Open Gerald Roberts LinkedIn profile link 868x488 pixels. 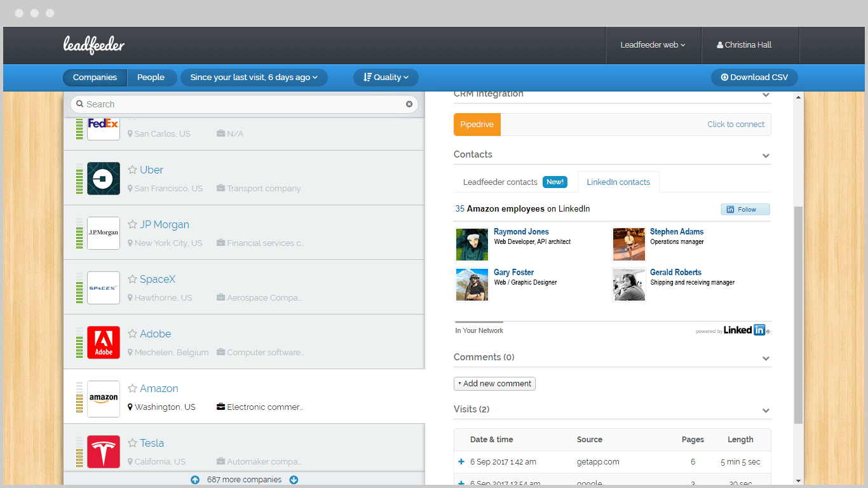675,273
